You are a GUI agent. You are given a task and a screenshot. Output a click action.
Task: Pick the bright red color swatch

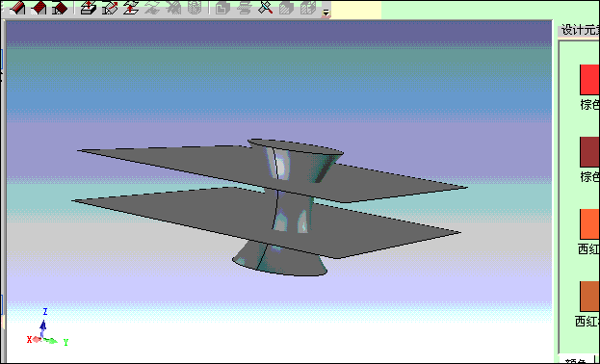click(x=589, y=80)
